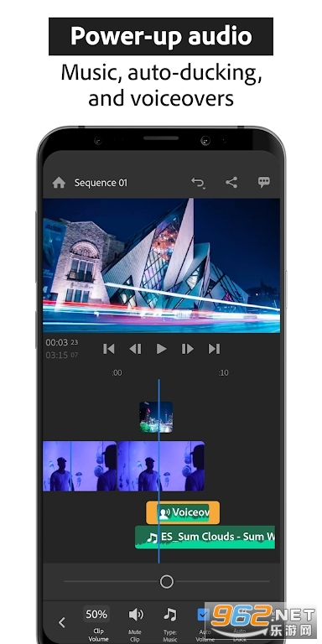Viewport: 322px width, 644px height.
Task: Tap the Sequence 01 title
Action: point(101,183)
